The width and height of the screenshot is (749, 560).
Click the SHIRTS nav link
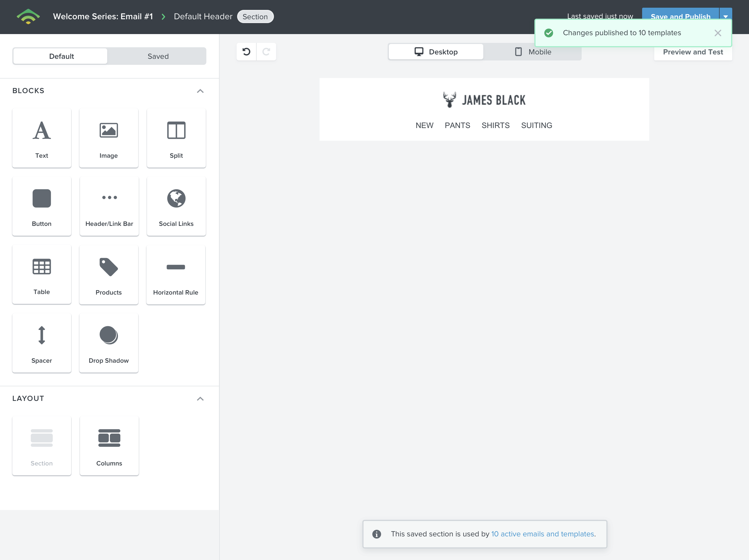click(x=495, y=125)
